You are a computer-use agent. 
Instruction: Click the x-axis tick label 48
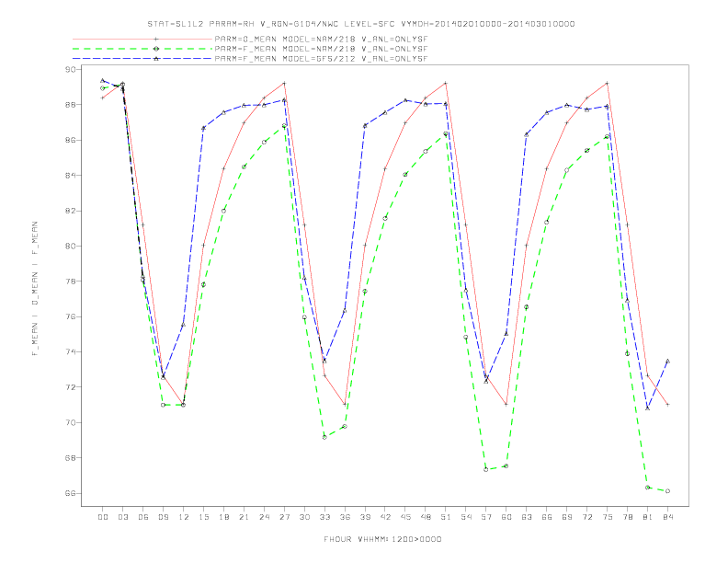426,517
